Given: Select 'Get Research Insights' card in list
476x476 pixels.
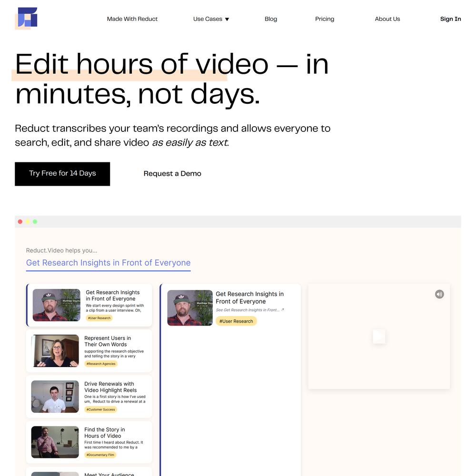Looking at the screenshot, I should click(x=89, y=305).
